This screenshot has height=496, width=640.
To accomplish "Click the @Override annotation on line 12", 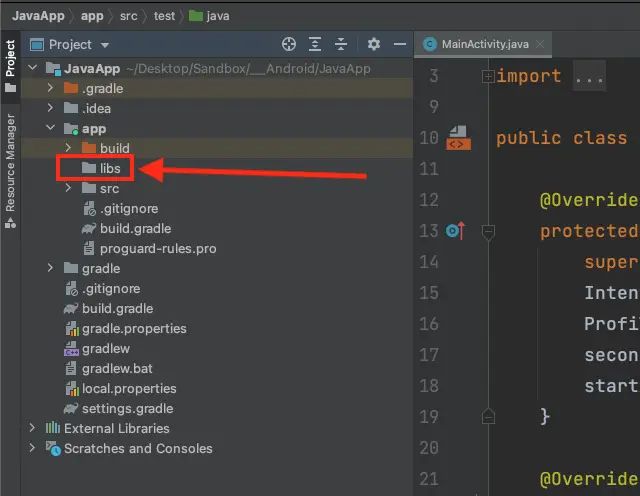I will pos(589,200).
